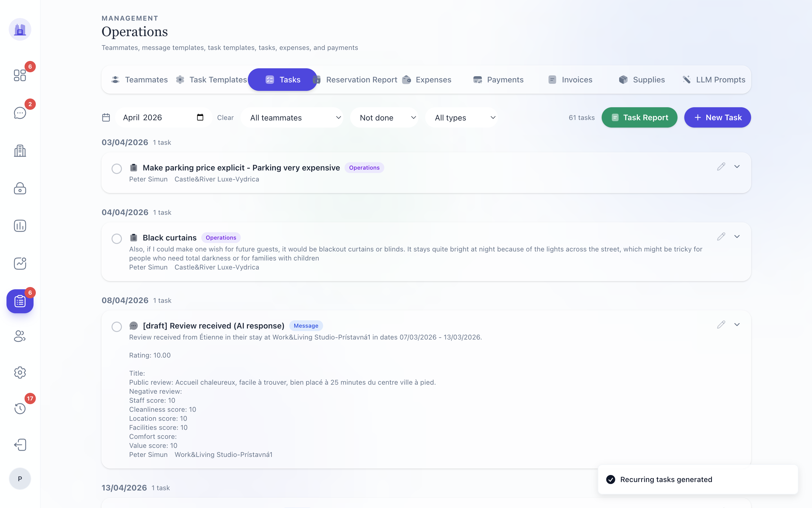
Task: Click the Operations tag on parking price task
Action: [x=364, y=168]
